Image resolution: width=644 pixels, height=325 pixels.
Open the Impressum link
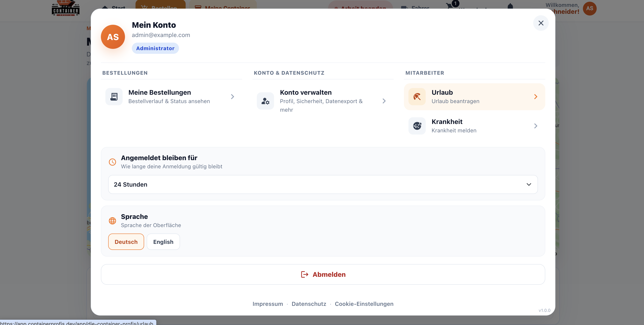click(x=268, y=304)
